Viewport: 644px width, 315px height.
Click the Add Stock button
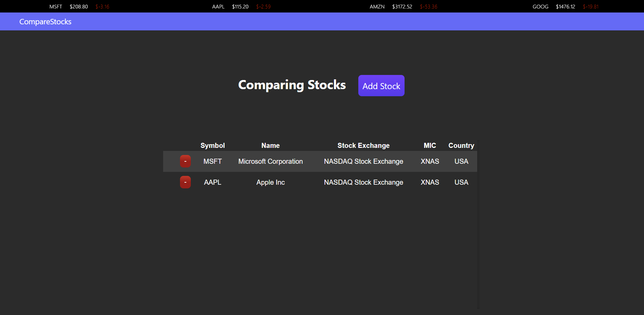coord(381,86)
